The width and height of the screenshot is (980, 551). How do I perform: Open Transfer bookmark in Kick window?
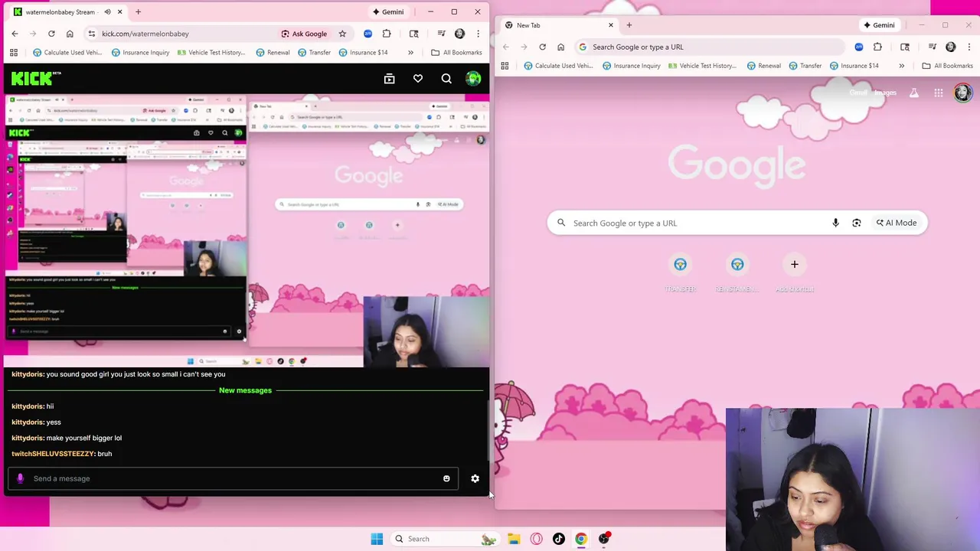tap(314, 53)
